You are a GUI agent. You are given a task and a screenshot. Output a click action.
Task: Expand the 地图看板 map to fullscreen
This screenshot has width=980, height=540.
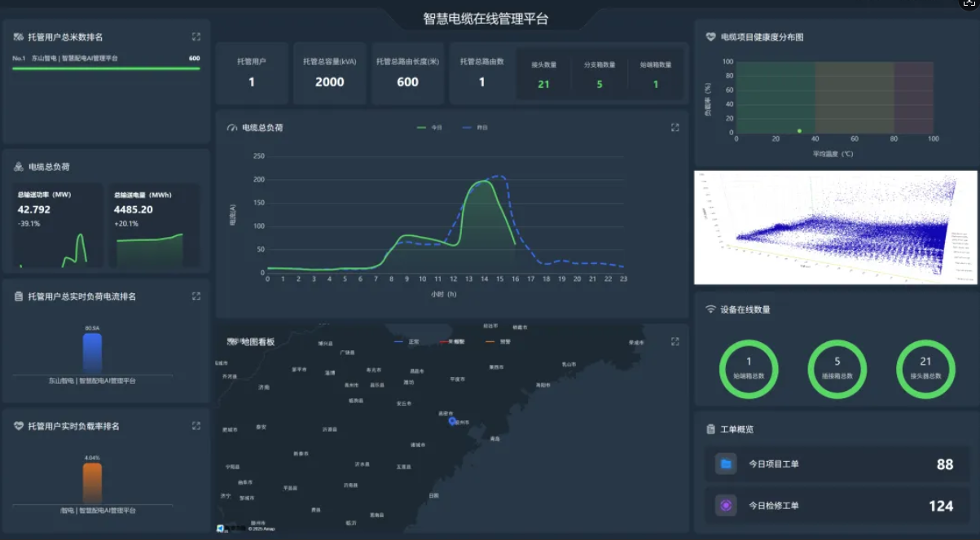675,342
